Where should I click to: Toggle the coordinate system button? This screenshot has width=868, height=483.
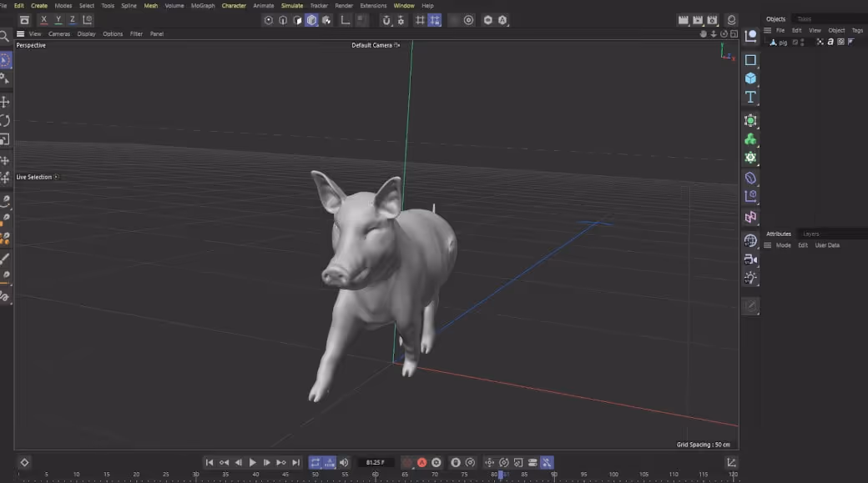[x=88, y=20]
